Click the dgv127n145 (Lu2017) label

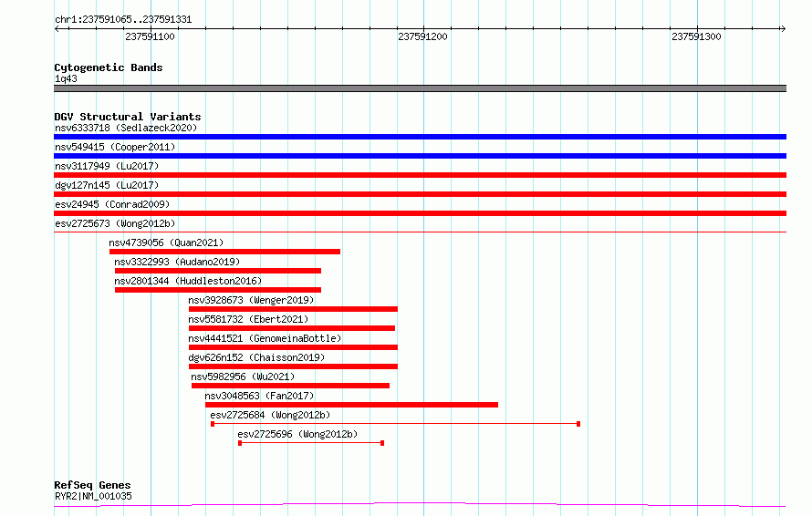[107, 185]
